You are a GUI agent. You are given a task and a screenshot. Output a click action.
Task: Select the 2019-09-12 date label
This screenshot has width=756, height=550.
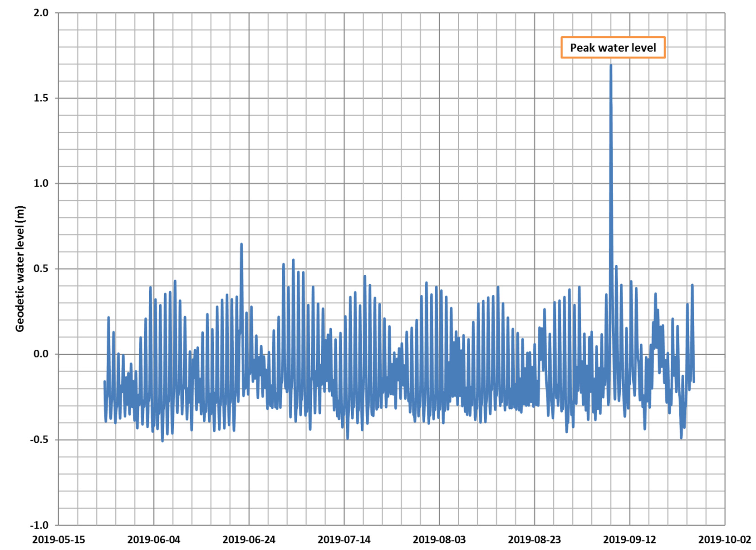point(629,540)
